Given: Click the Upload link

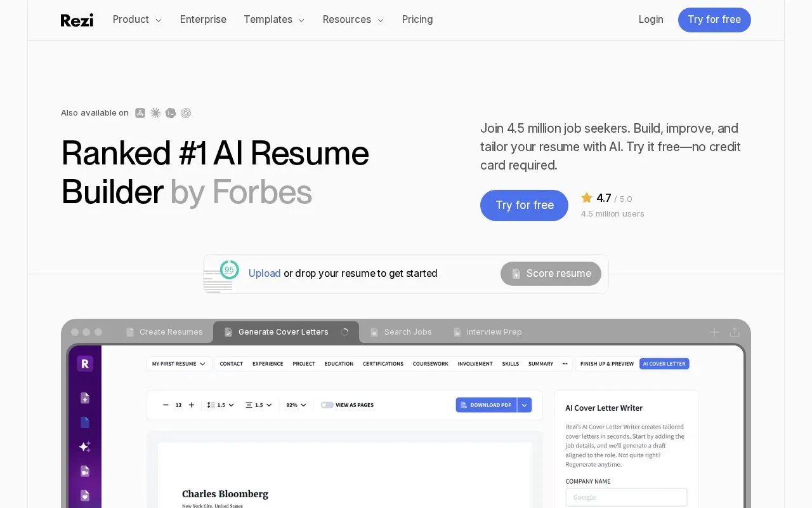Looking at the screenshot, I should [265, 274].
